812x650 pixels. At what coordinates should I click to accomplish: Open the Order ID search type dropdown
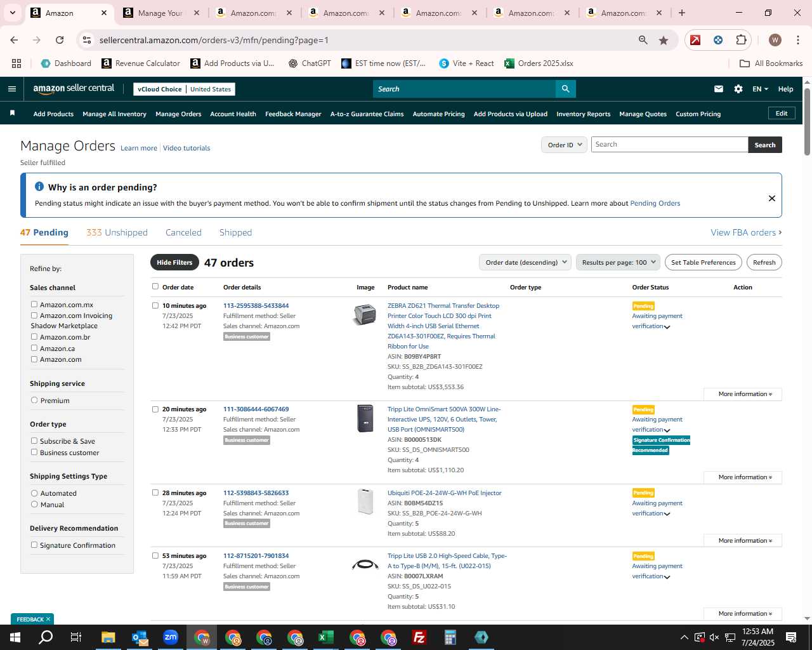click(564, 145)
